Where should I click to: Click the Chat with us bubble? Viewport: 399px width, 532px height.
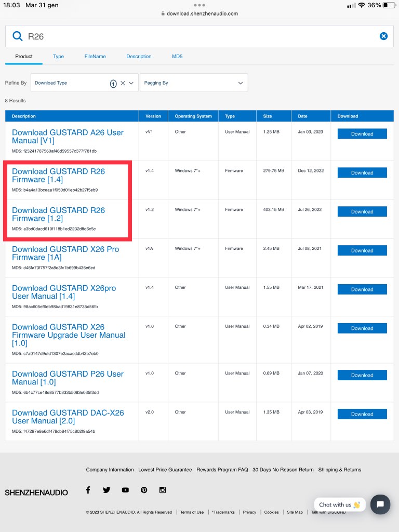[x=340, y=504]
